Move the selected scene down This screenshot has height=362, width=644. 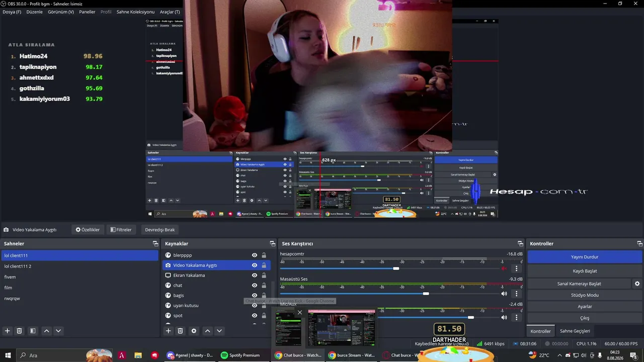point(58,331)
